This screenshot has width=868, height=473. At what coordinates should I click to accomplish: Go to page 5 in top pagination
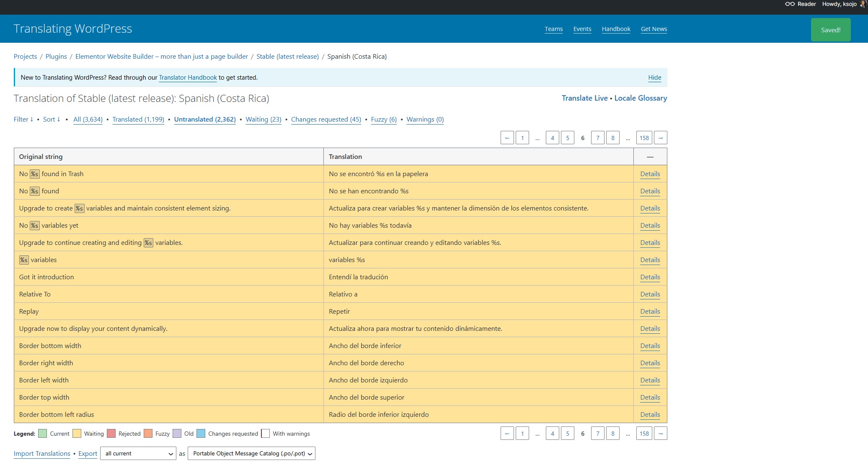(x=567, y=138)
